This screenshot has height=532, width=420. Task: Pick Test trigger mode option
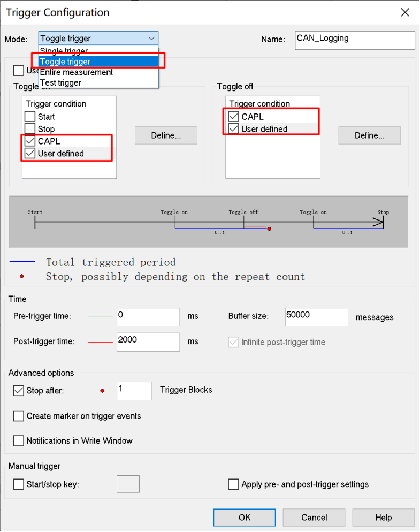pos(98,82)
